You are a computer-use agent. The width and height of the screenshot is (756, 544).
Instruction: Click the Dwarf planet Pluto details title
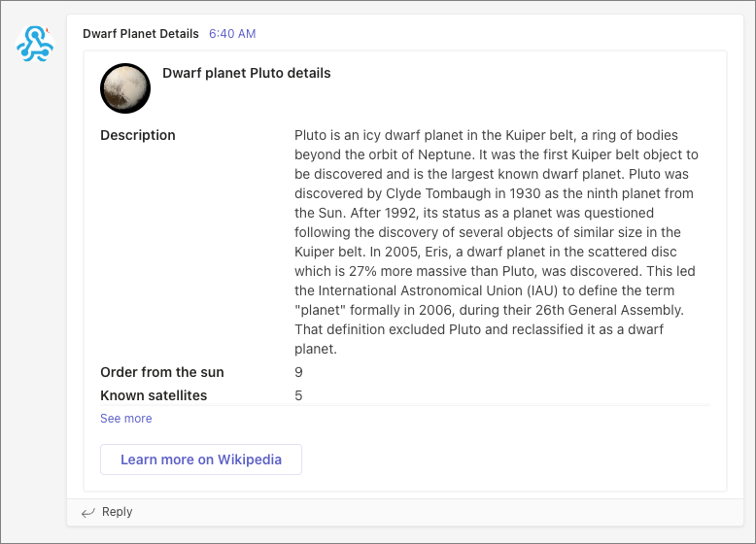(247, 73)
